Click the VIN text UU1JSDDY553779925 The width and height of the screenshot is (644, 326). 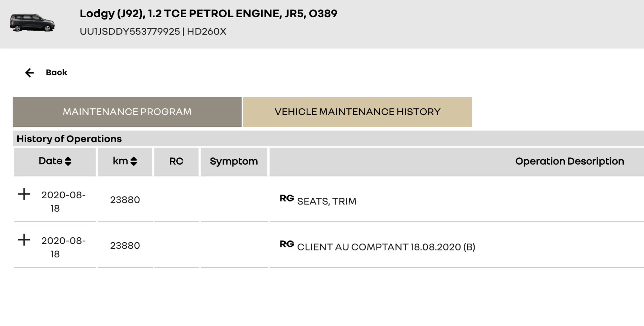130,31
